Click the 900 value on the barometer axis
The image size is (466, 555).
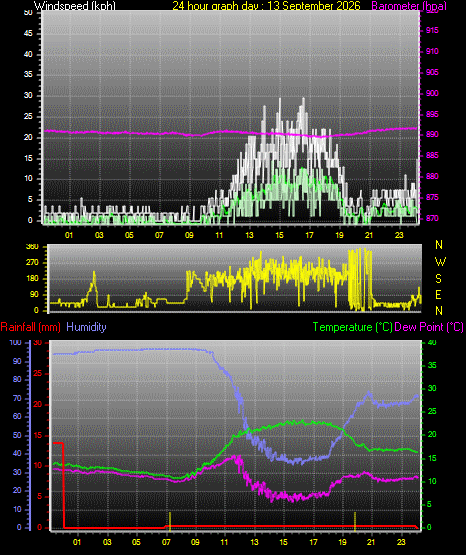coord(432,93)
